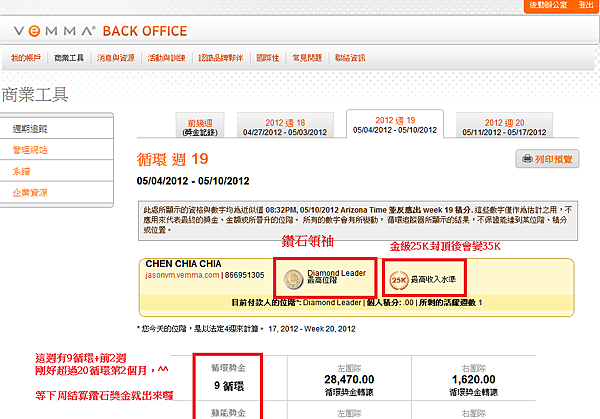Screen dimensions: 600x419
Task: Click 登出 to log out
Action: click(585, 5)
